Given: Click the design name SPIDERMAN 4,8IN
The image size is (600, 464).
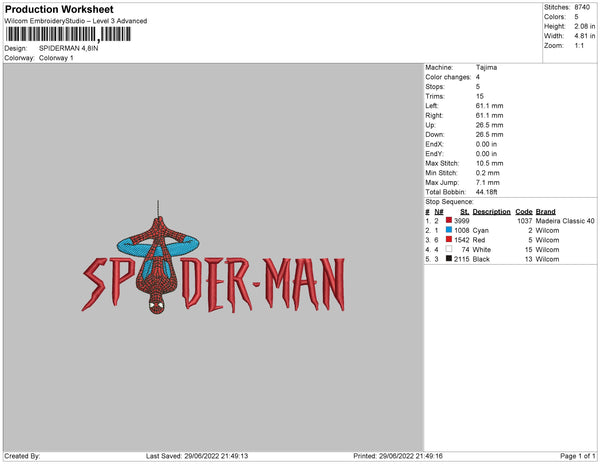Looking at the screenshot, I should 68,48.
